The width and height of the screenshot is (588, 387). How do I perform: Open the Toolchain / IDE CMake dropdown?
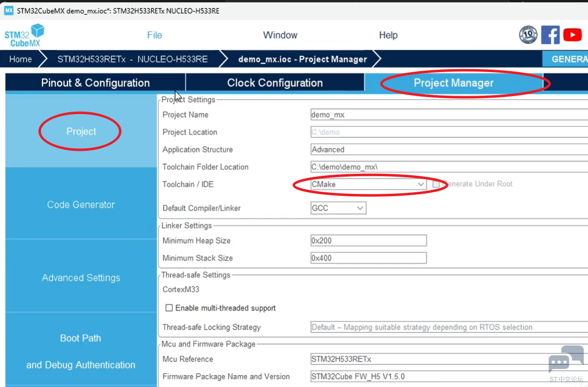point(368,184)
